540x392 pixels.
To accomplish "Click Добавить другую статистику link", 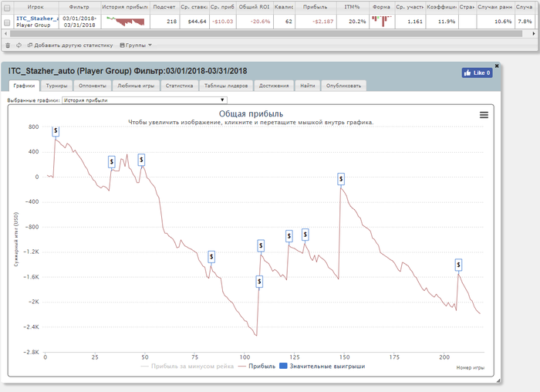I will click(70, 45).
